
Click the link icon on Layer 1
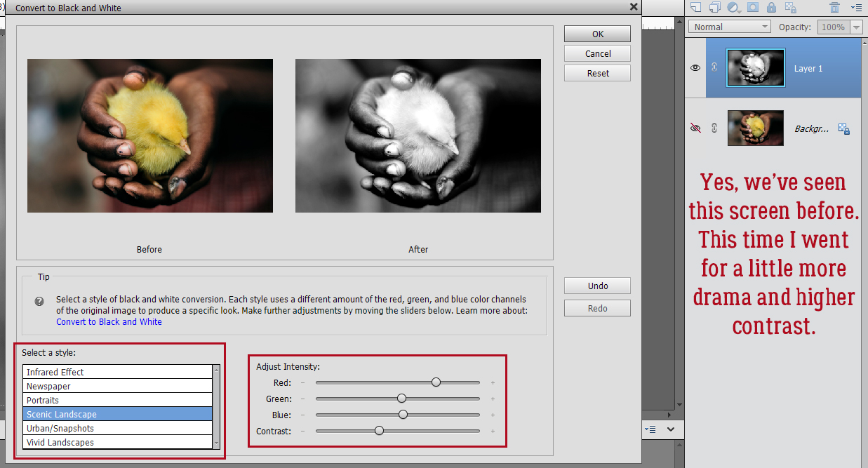(715, 67)
